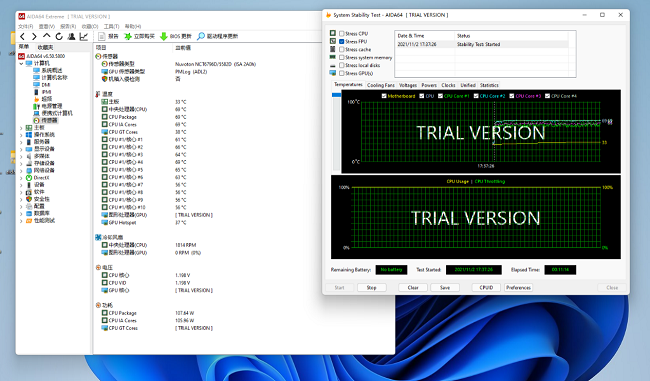Click the magnifier driver update icon
The width and height of the screenshot is (650, 381).
click(x=201, y=36)
